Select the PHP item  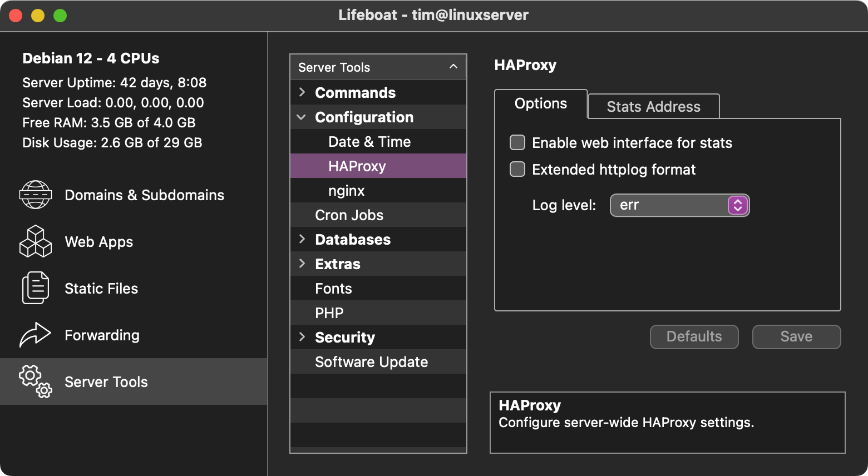(378, 313)
